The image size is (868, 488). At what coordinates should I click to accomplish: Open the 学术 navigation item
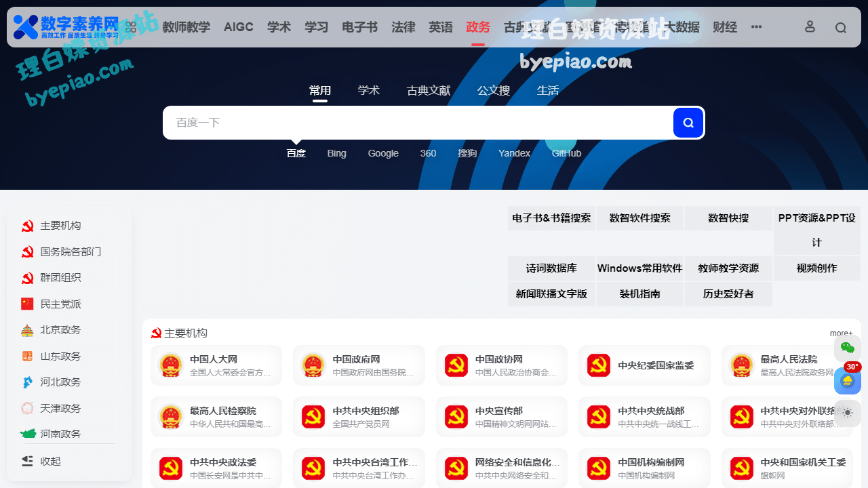(x=279, y=27)
